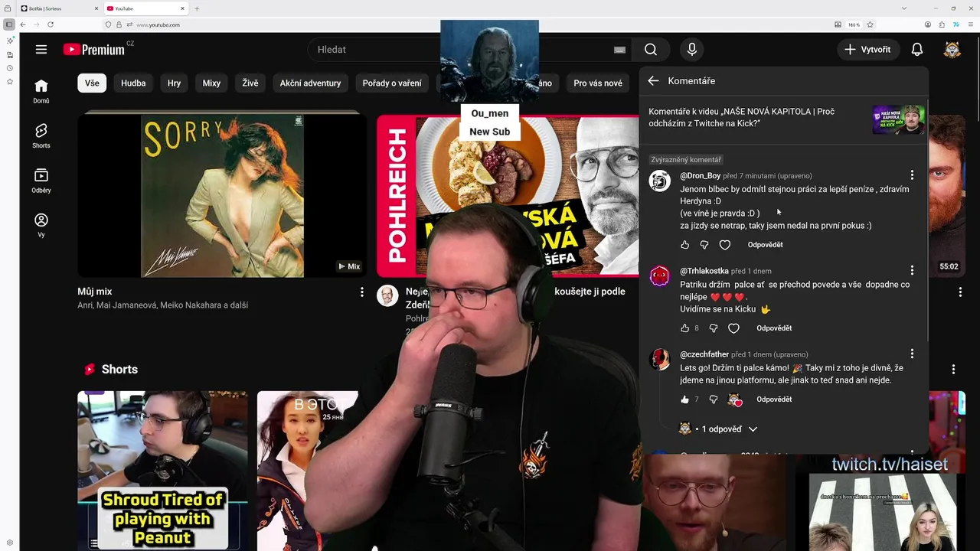Click the Vytvořit create button

point(867,50)
